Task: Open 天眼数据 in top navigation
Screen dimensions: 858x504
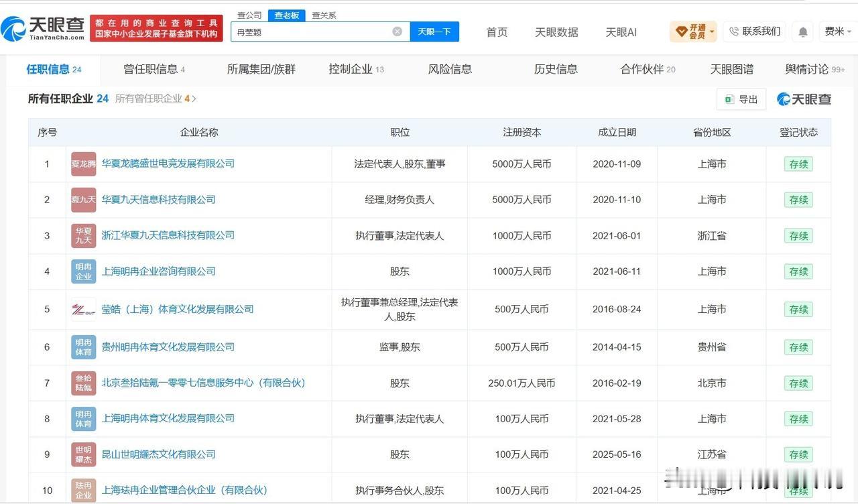Action: (x=556, y=31)
